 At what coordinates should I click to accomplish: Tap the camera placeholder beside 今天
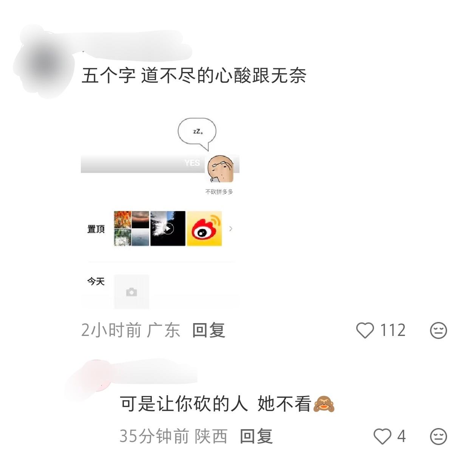click(131, 291)
